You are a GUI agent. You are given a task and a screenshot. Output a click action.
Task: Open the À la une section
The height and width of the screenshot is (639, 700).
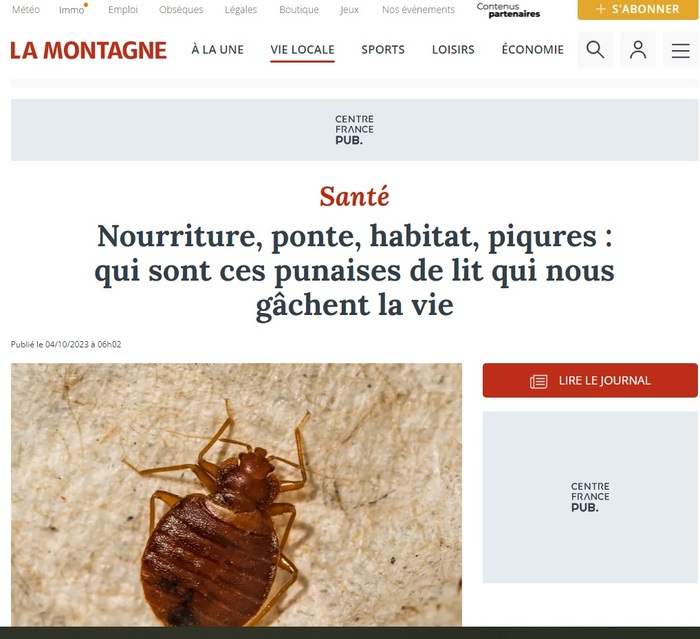pos(217,50)
